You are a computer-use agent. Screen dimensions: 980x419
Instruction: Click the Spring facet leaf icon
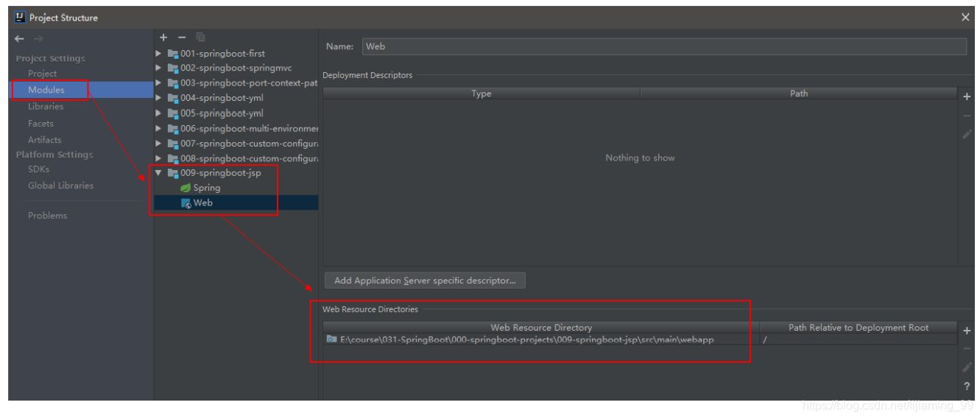186,188
